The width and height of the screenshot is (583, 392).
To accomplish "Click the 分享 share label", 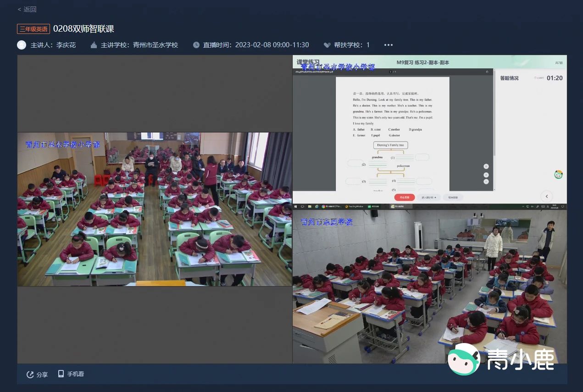I will point(42,374).
